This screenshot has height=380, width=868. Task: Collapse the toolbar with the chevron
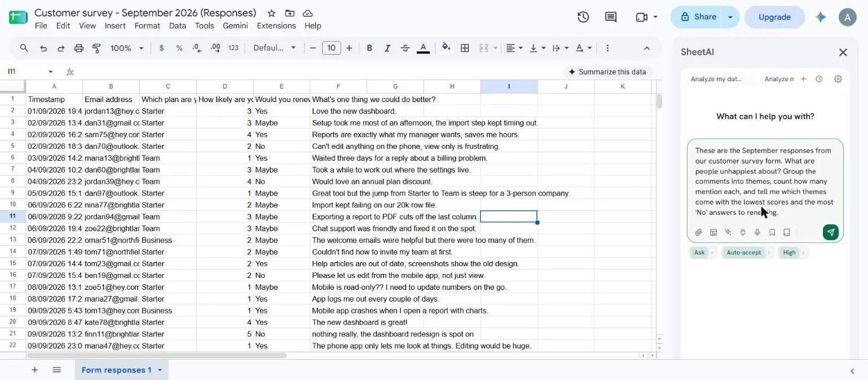tap(647, 48)
